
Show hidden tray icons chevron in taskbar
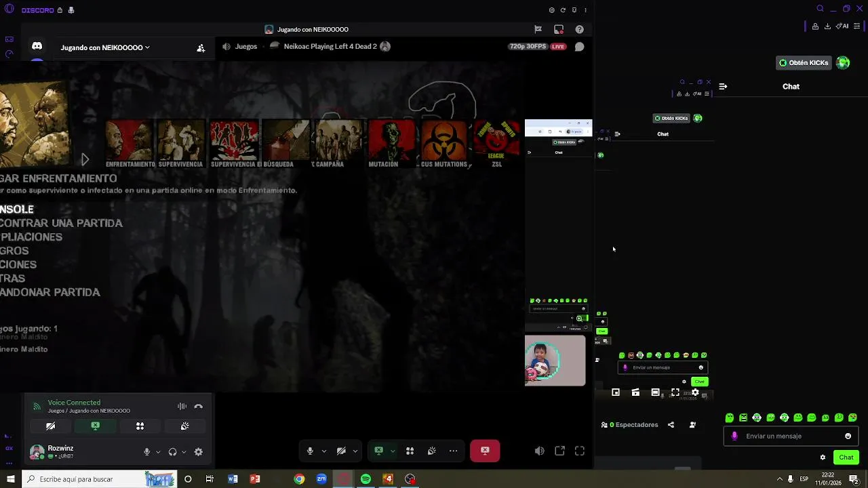click(x=779, y=479)
